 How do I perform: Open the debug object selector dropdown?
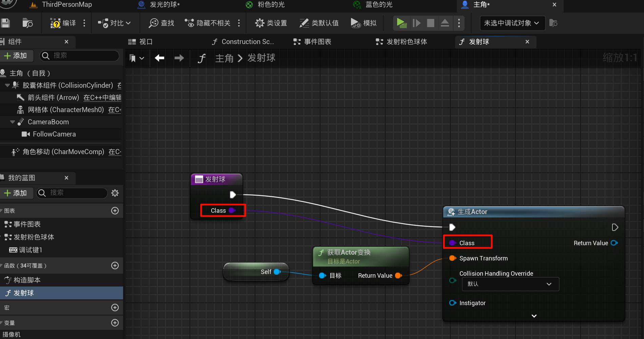[512, 23]
